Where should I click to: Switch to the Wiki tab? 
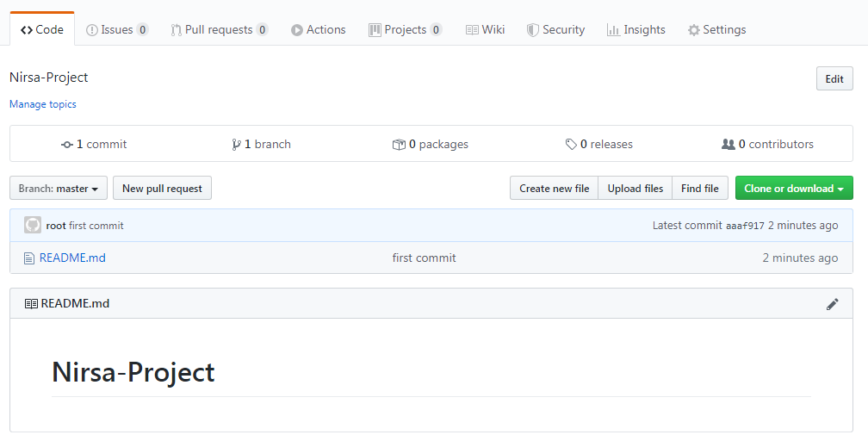485,29
